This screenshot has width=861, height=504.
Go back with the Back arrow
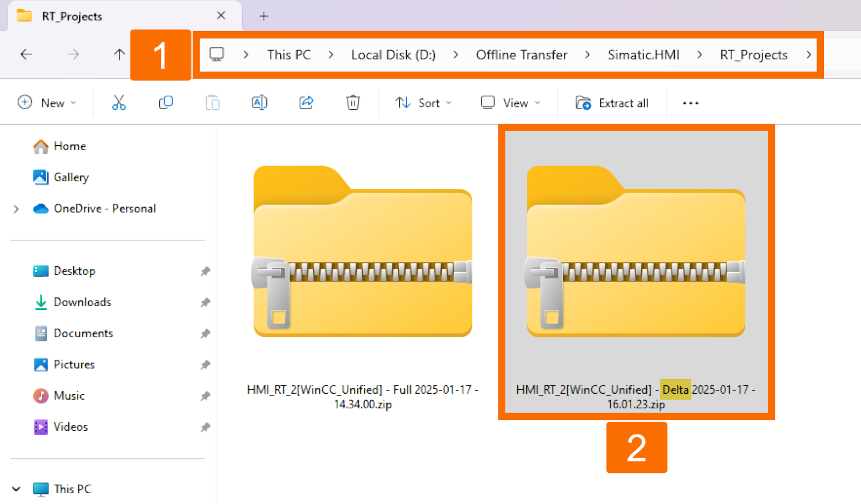(x=26, y=54)
